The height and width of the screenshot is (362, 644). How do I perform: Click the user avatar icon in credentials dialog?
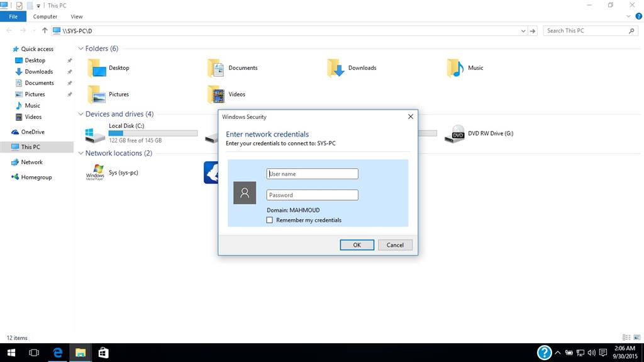[245, 193]
